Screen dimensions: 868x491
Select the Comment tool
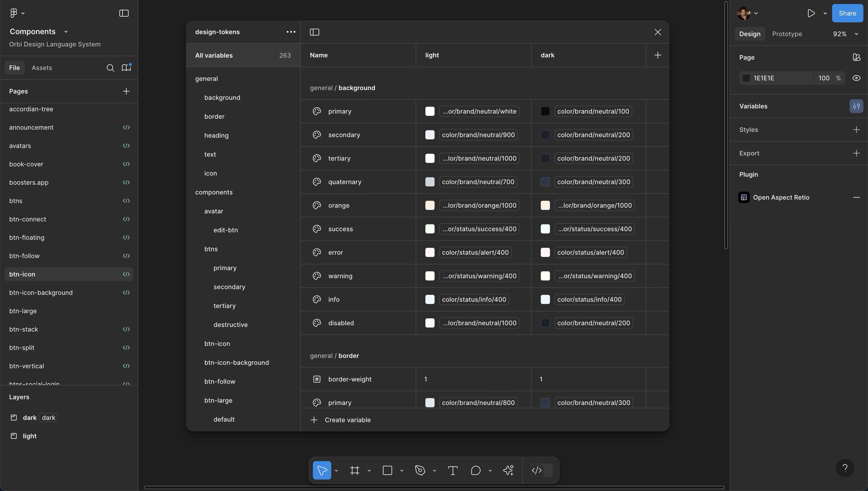tap(476, 470)
